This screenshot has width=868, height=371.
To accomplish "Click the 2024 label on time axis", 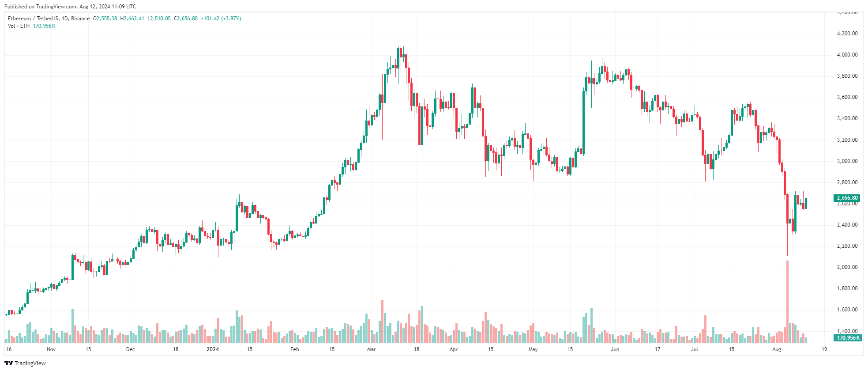I will click(x=213, y=349).
